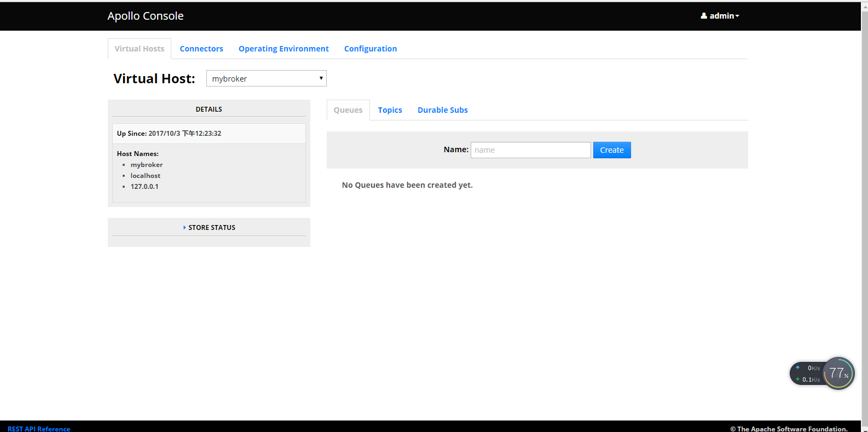Click The Apache Software Foundation footer text
The width and height of the screenshot is (868, 432).
789,429
